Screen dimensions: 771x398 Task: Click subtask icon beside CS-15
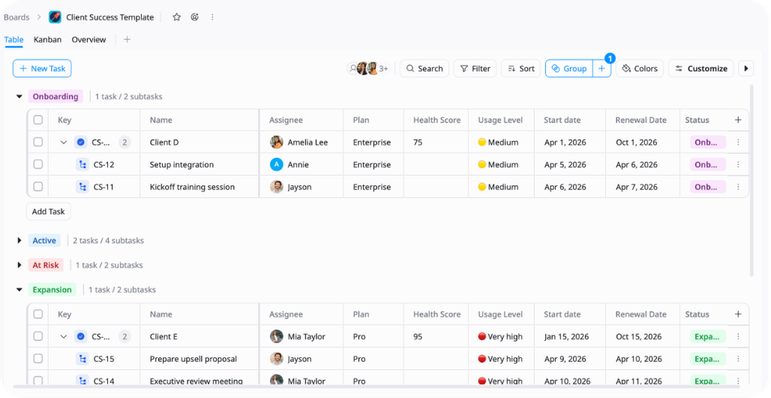[x=82, y=359]
